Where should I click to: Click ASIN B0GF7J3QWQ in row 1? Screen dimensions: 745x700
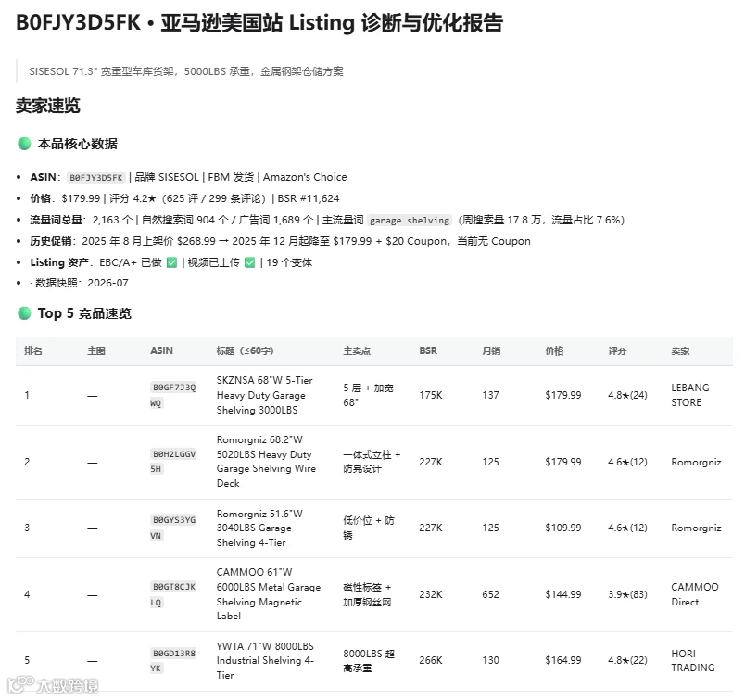pyautogui.click(x=174, y=395)
